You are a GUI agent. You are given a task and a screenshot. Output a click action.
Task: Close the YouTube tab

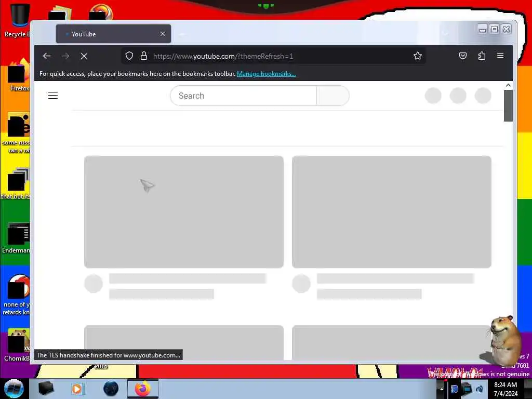point(163,34)
